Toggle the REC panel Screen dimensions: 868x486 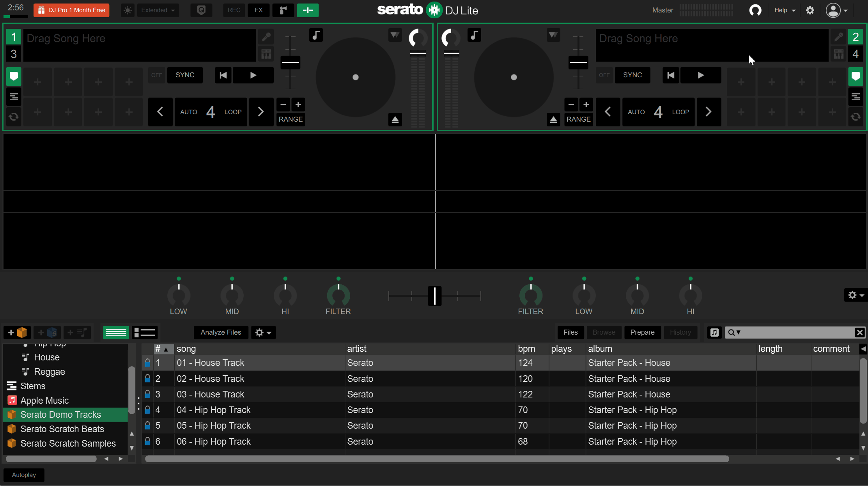[234, 10]
